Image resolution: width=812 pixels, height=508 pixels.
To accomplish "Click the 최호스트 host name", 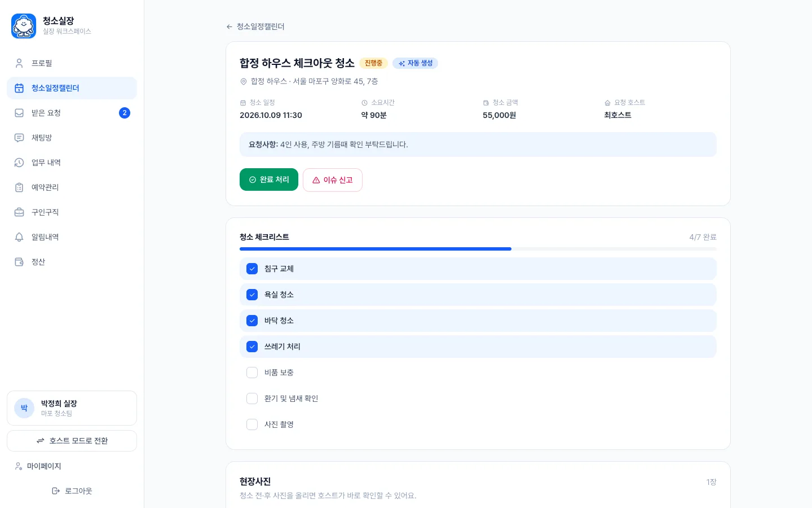I will point(617,115).
